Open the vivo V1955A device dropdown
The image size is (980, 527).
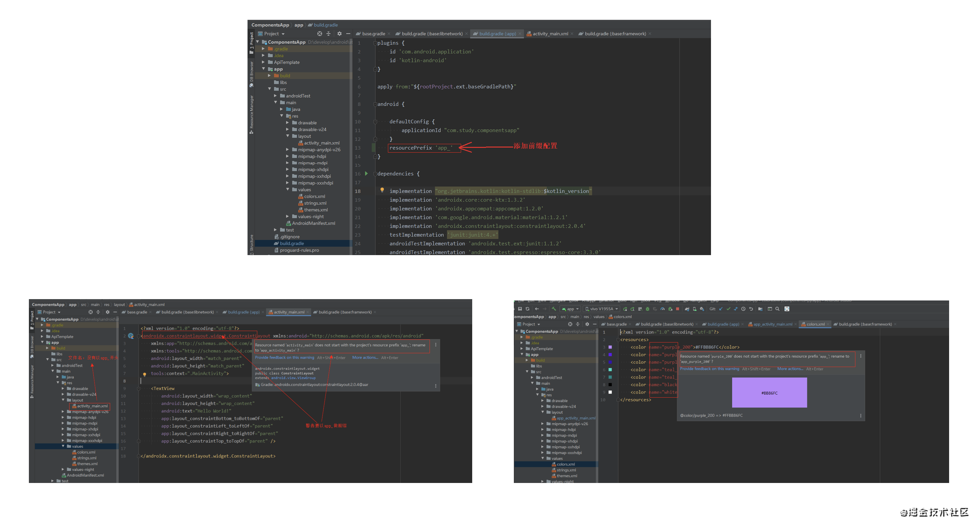click(x=602, y=309)
